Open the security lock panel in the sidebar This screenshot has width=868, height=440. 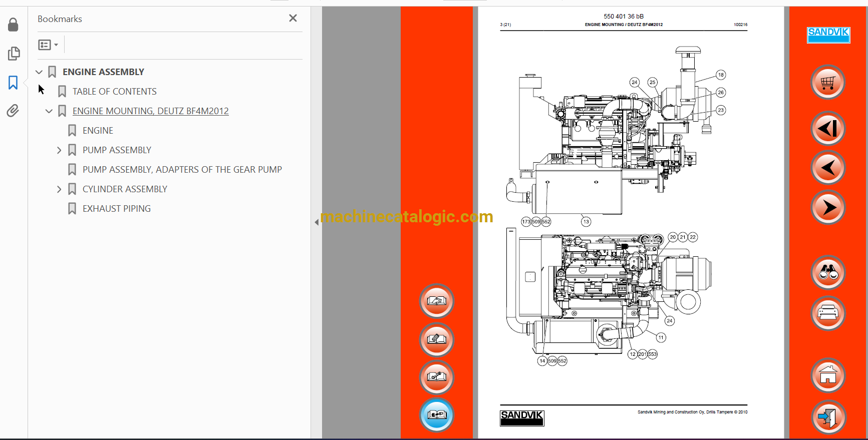click(x=13, y=25)
